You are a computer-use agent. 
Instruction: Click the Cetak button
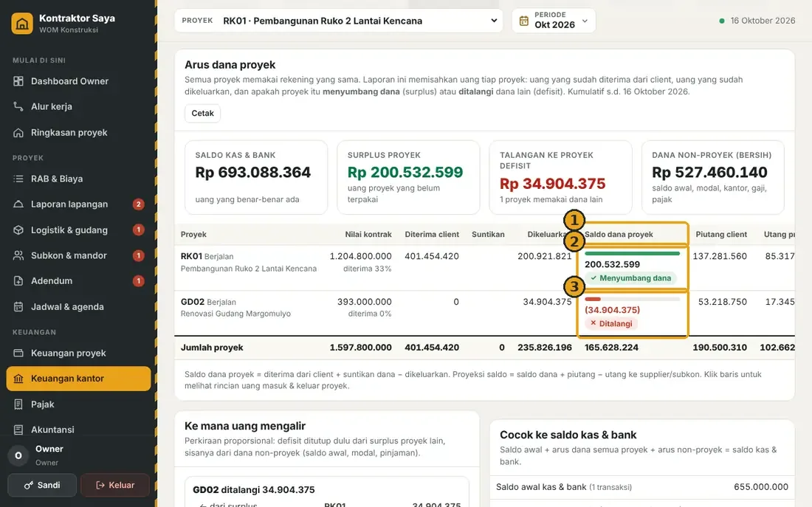pos(202,113)
